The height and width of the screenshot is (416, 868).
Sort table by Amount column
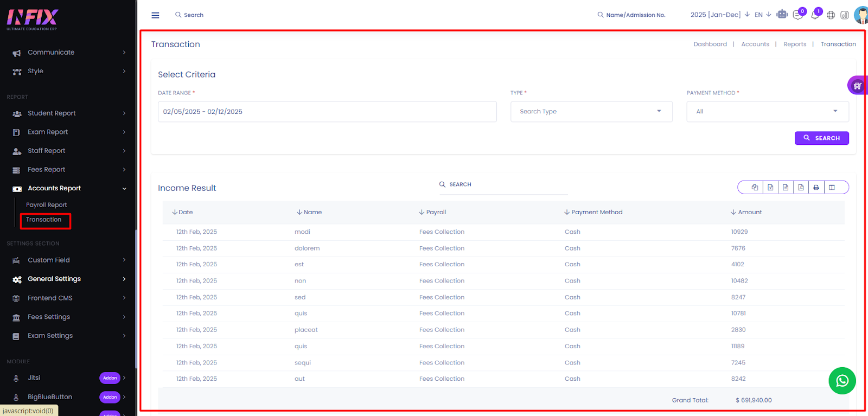[746, 213]
